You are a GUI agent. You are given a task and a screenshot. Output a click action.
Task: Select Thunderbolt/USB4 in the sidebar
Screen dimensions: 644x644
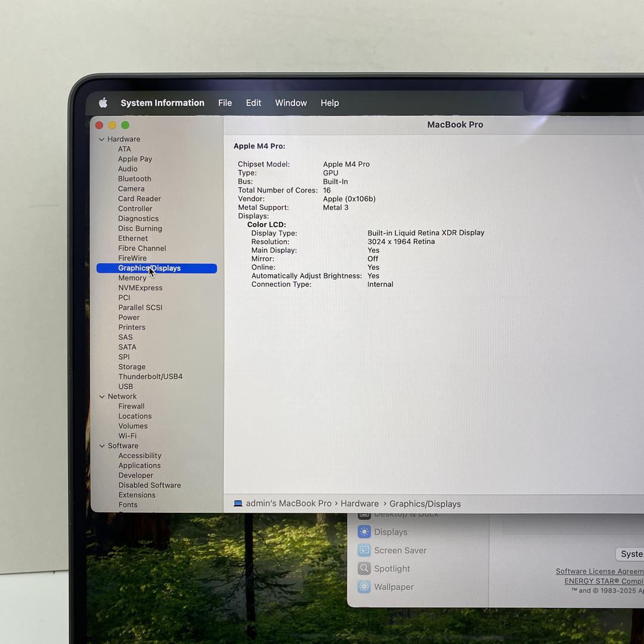(x=150, y=377)
